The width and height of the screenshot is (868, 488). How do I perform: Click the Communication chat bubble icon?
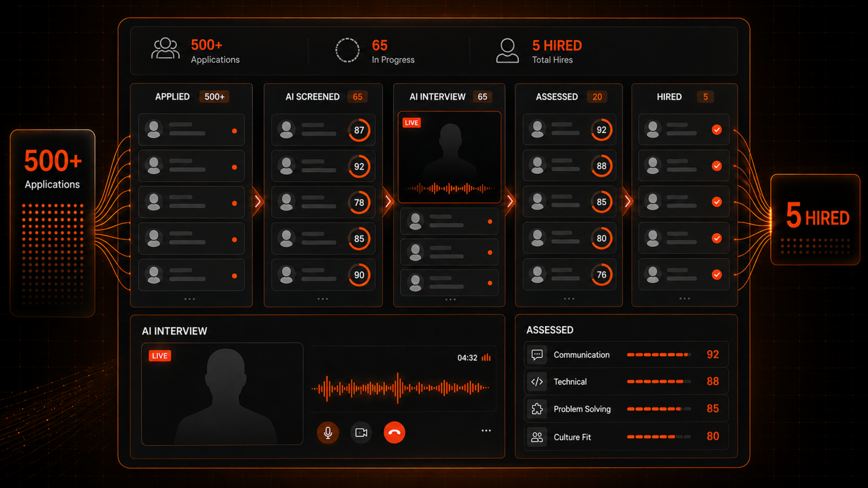pyautogui.click(x=537, y=355)
